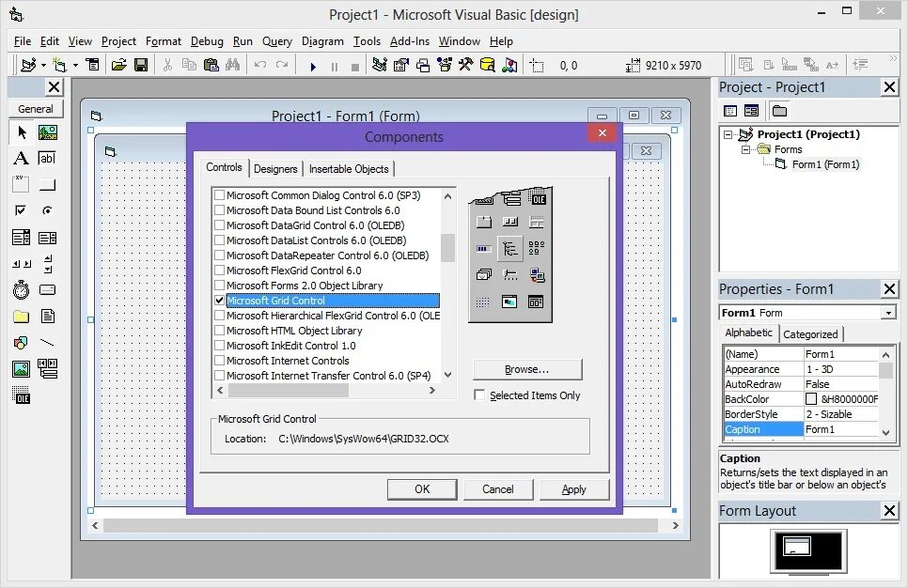Screen dimensions: 908x588
Task: Select the FileListBox tool
Action: 47,316
